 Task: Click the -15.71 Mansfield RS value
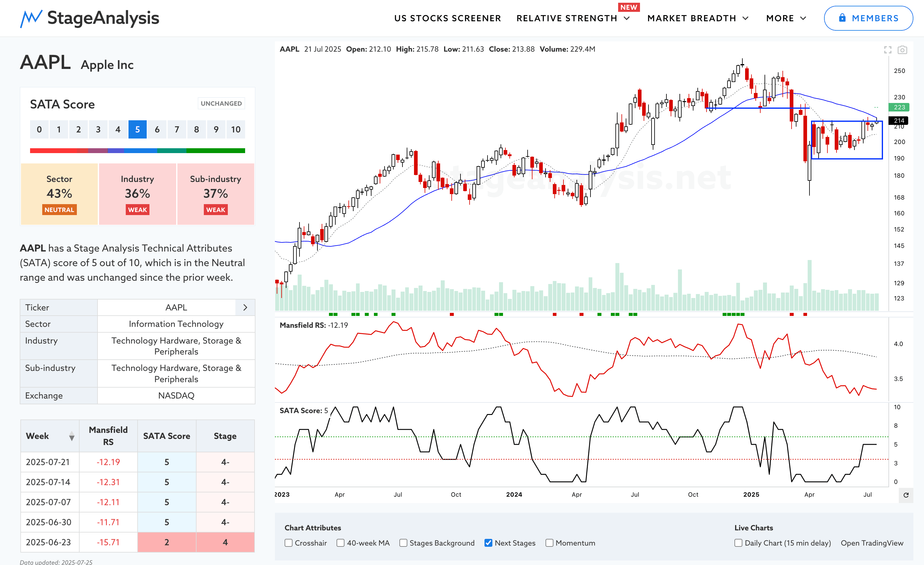coord(108,542)
